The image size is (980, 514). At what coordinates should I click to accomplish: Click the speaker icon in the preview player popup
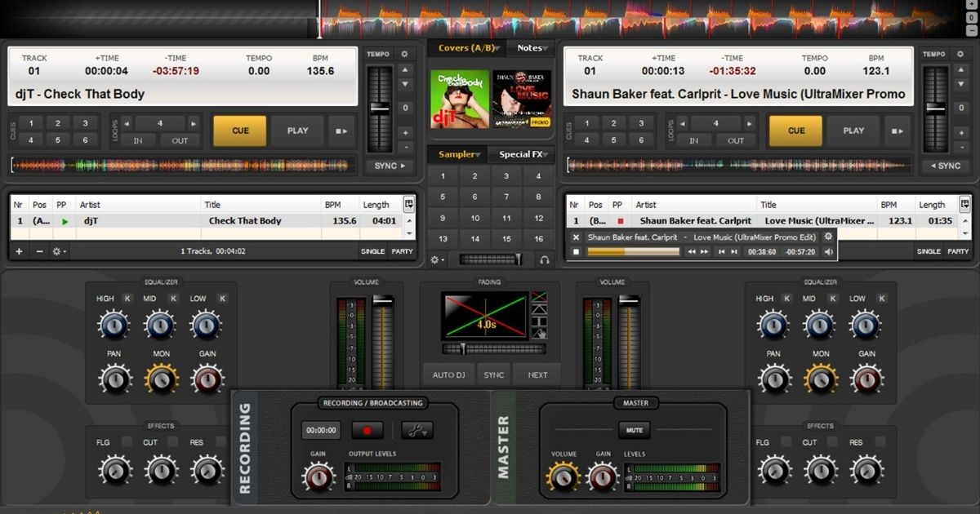tap(829, 252)
